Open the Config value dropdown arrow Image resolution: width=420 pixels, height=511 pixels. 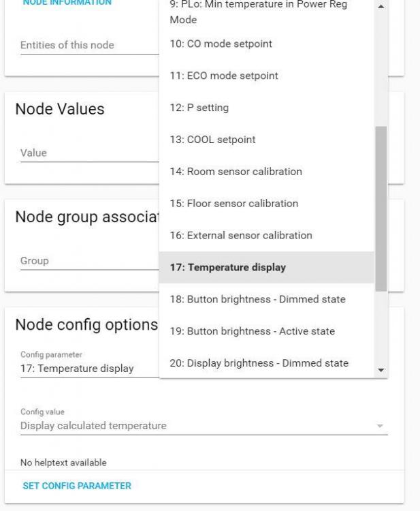380,426
